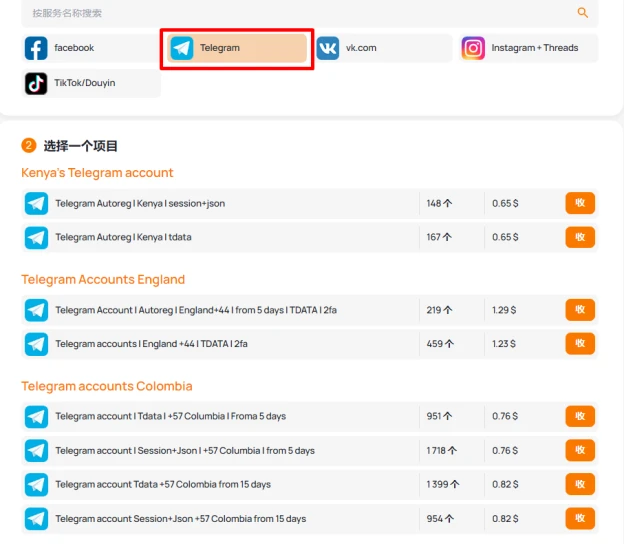Screen dimensions: 624x544
Task: Click the VK logo icon
Action: 328,48
